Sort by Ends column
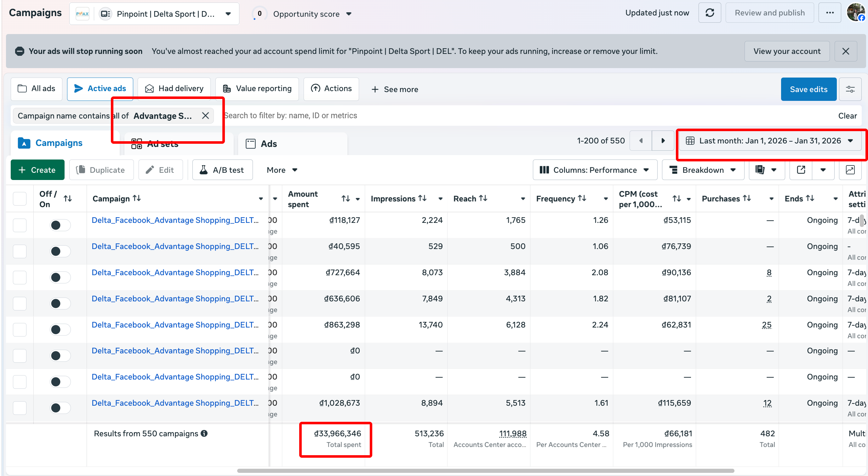The width and height of the screenshot is (868, 476). coord(810,198)
